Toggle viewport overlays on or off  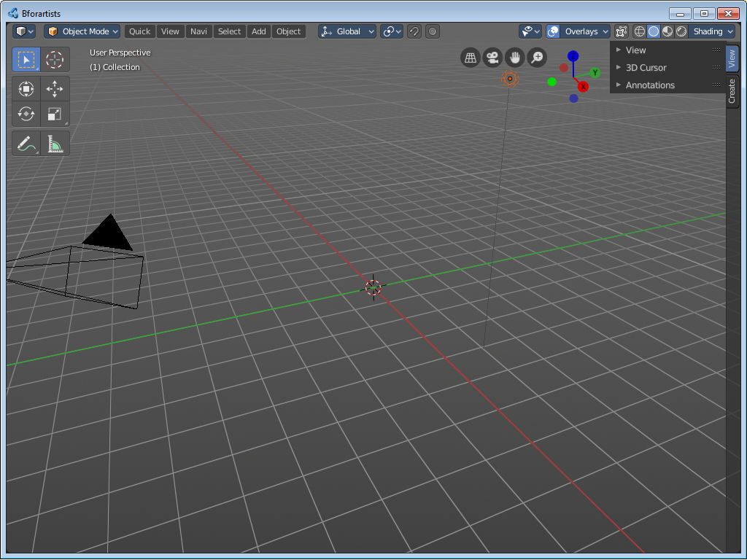point(553,31)
